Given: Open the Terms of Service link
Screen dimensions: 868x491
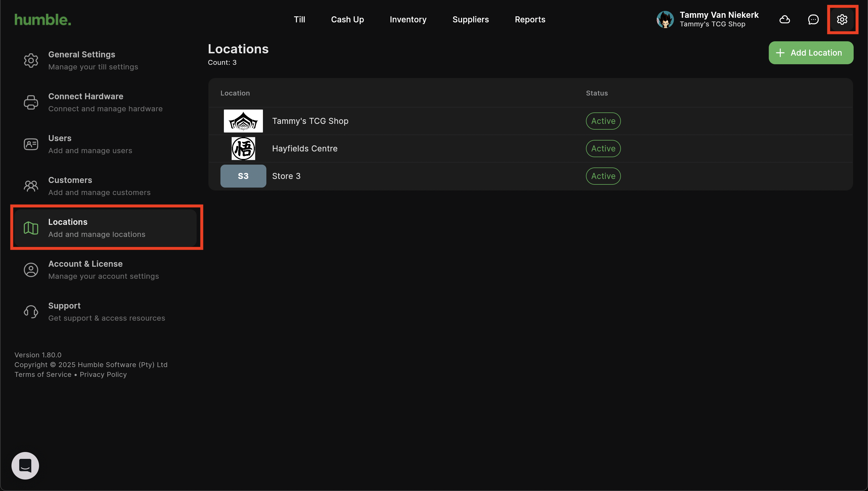Looking at the screenshot, I should point(43,374).
